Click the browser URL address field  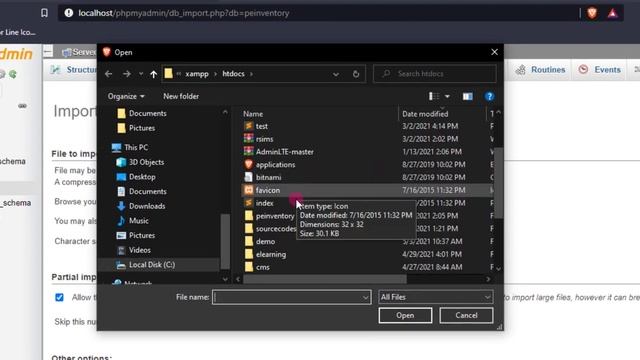(318, 13)
